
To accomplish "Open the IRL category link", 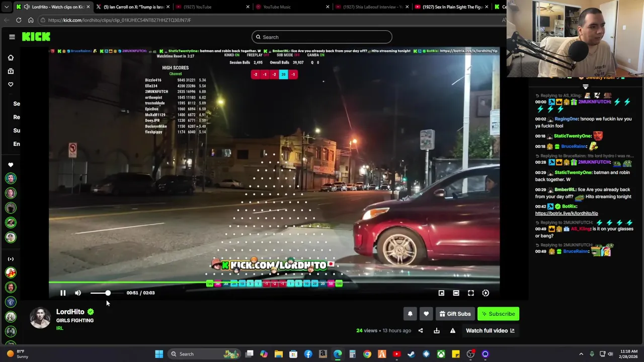I will tap(59, 328).
